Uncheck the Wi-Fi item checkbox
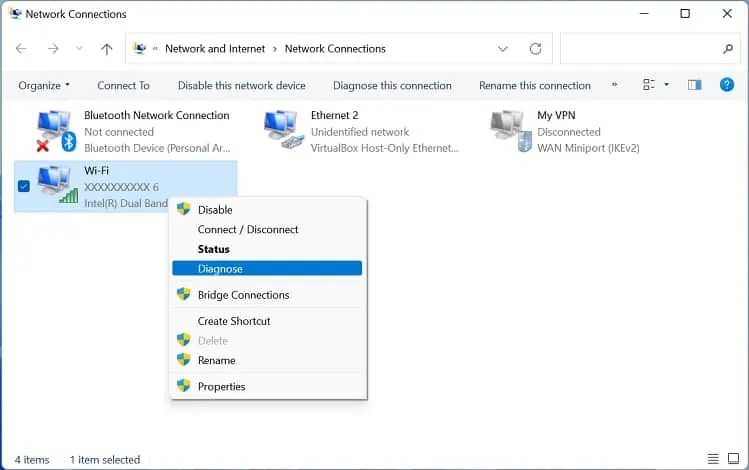This screenshot has height=470, width=749. point(24,186)
